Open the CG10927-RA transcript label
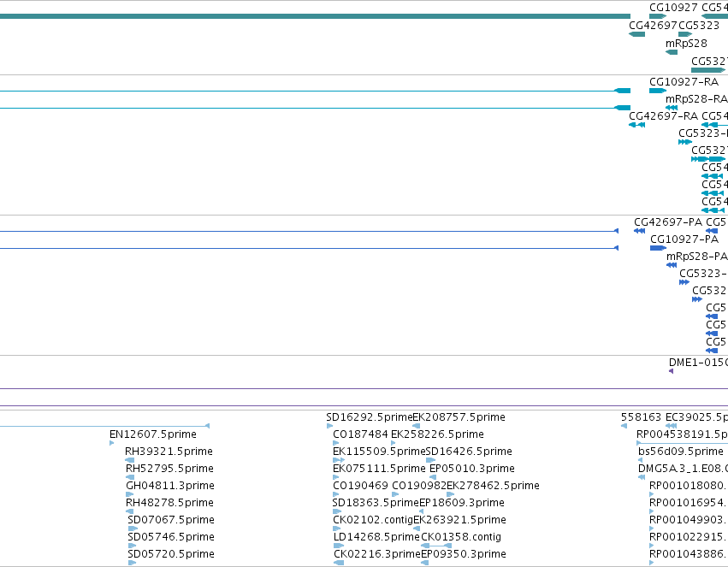The width and height of the screenshot is (728, 567). 684,82
